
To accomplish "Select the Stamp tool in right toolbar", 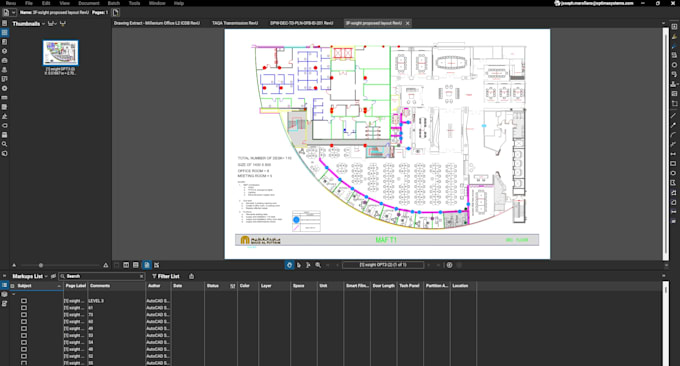I will (674, 84).
